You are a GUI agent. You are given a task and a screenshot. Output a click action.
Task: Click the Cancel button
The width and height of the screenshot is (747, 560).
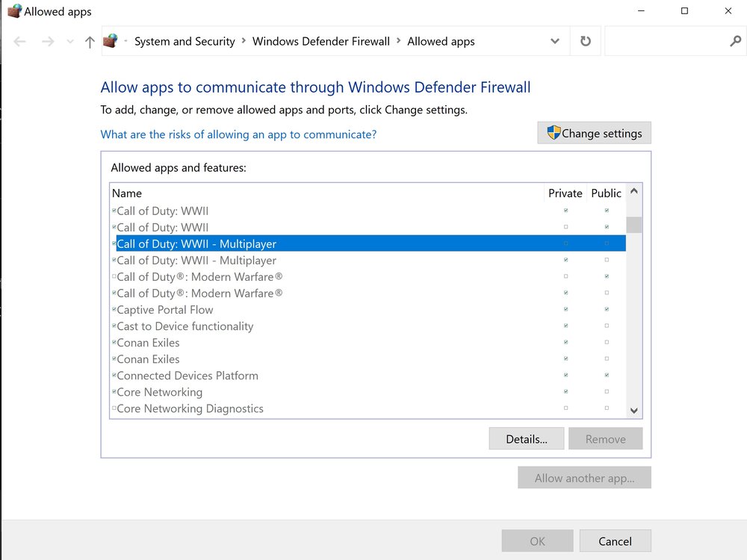(615, 541)
